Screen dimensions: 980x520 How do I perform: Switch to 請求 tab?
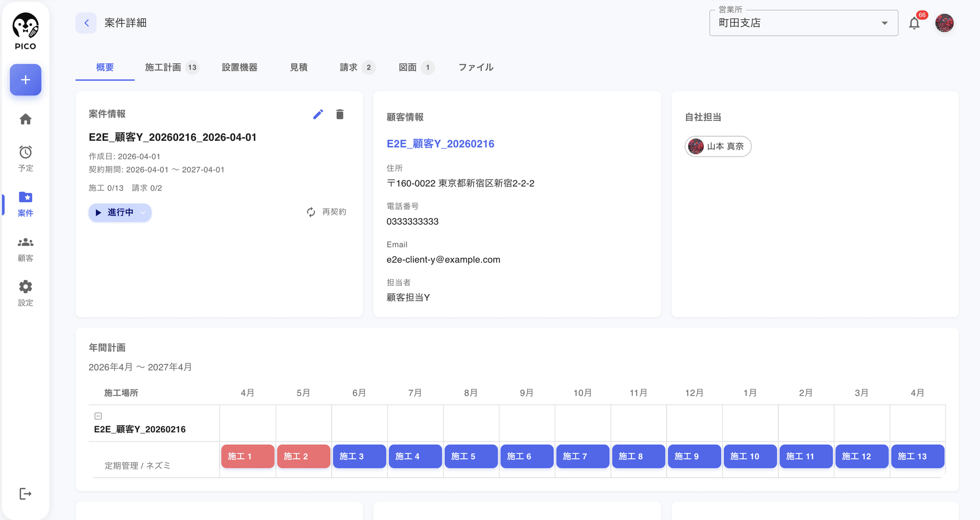357,67
